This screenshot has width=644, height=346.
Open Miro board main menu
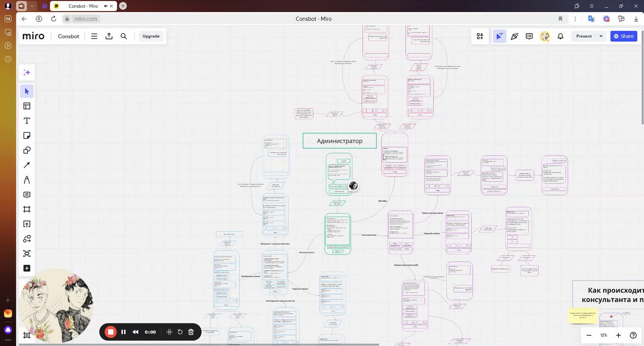click(94, 36)
